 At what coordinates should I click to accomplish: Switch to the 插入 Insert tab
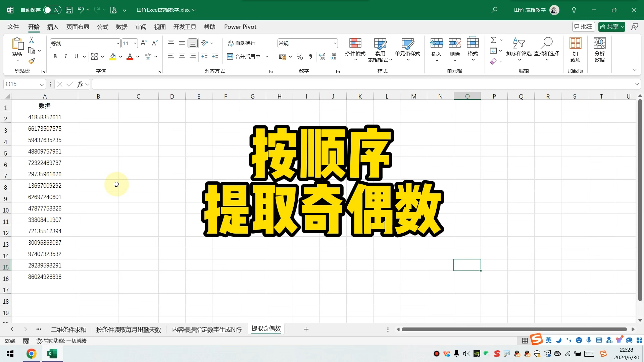point(53,27)
